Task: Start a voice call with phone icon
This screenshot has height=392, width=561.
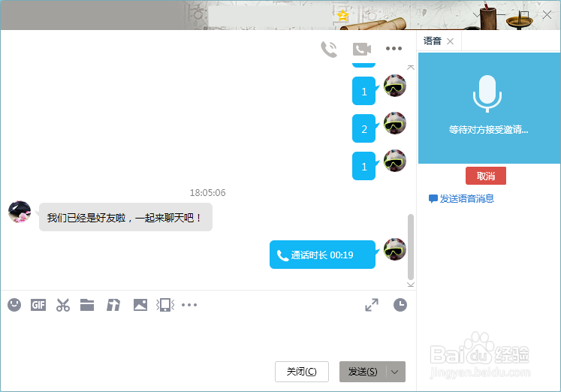Action: [329, 50]
